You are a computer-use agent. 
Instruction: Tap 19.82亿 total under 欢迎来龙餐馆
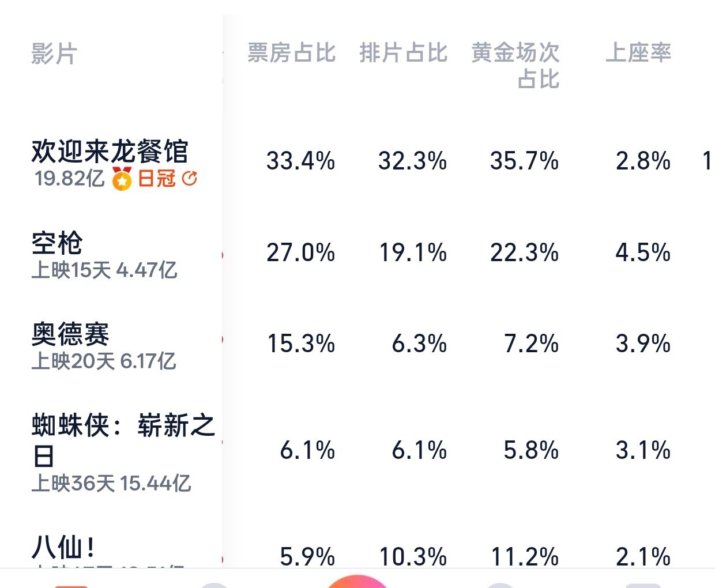click(x=69, y=179)
